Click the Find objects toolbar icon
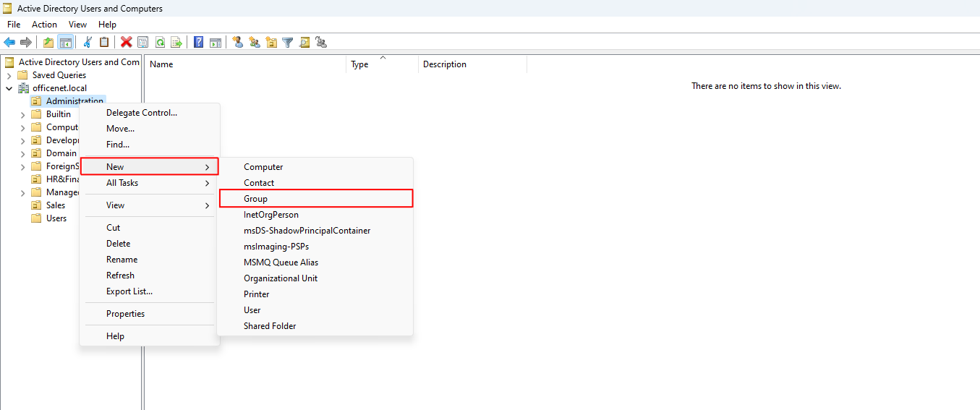The width and height of the screenshot is (980, 410). click(304, 42)
